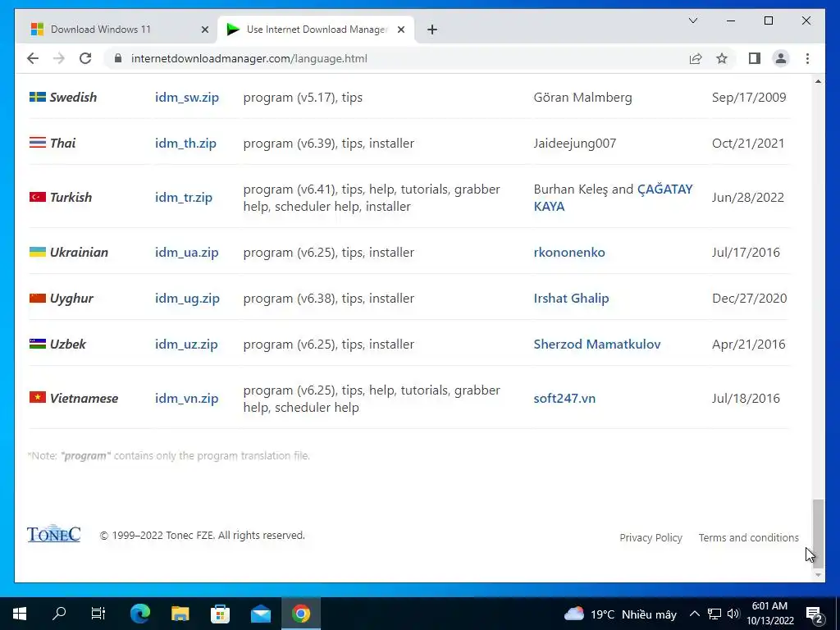Open translator link rkononenko

[x=569, y=253]
